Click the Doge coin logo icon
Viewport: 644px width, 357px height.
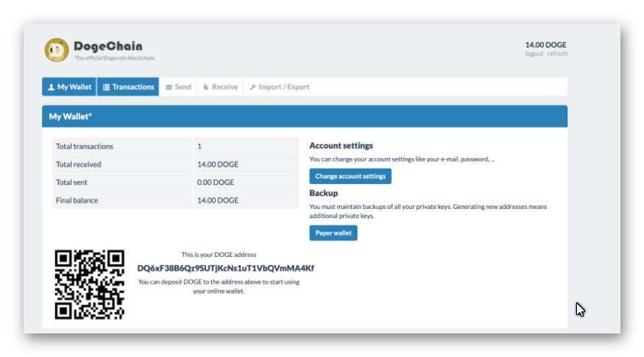(x=57, y=50)
